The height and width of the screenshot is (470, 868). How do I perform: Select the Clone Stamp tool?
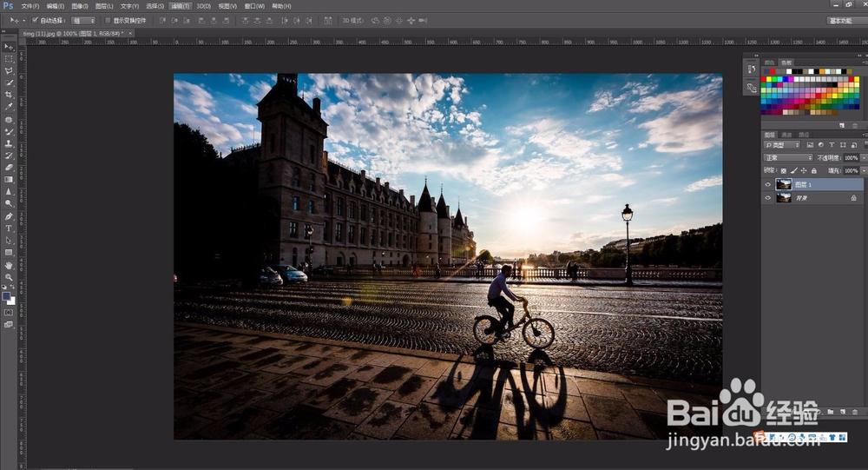tap(9, 143)
